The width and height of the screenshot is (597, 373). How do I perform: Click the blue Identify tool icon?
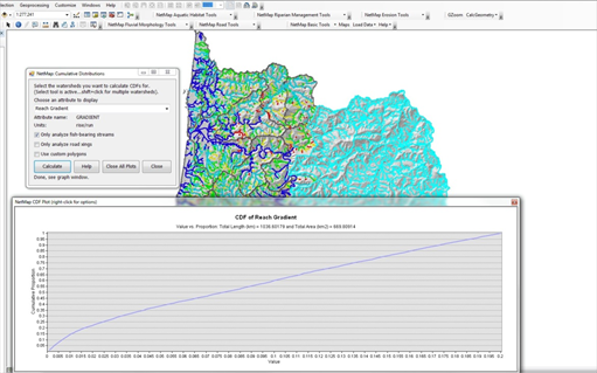[x=18, y=25]
